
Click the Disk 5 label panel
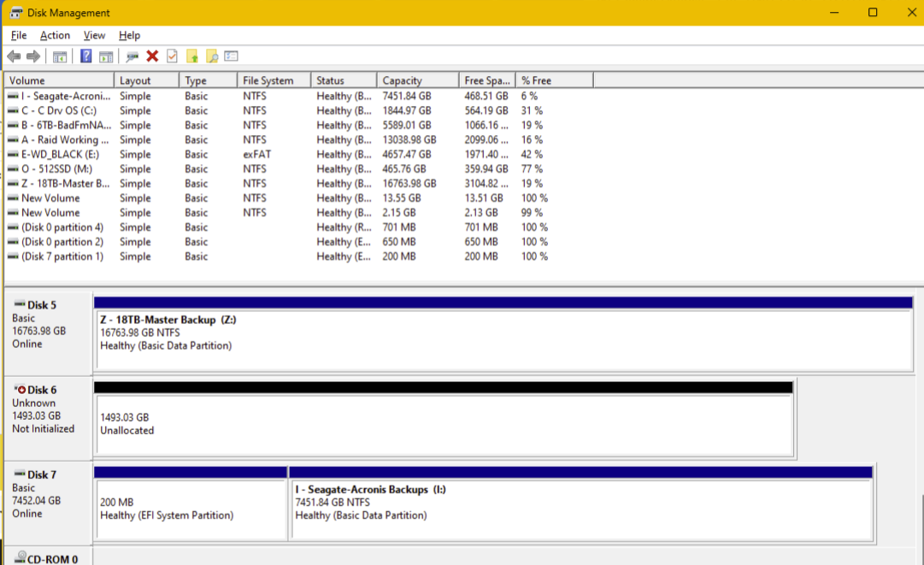coord(49,334)
